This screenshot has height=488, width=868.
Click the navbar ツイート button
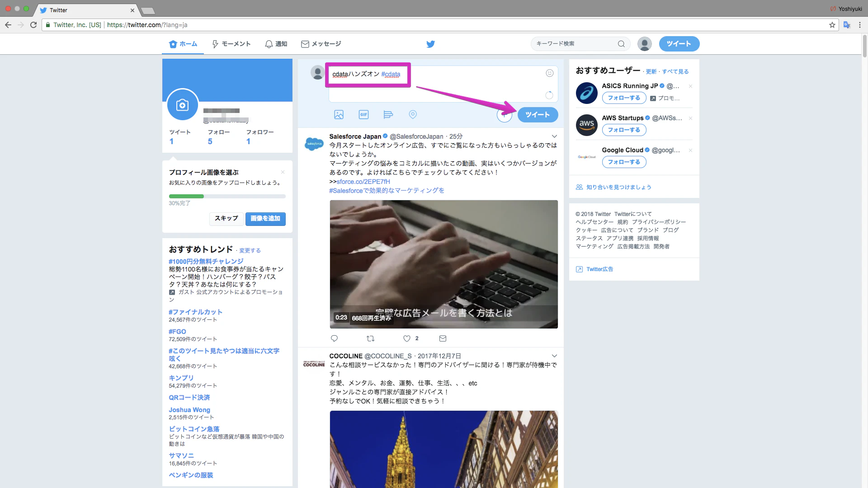click(x=679, y=44)
